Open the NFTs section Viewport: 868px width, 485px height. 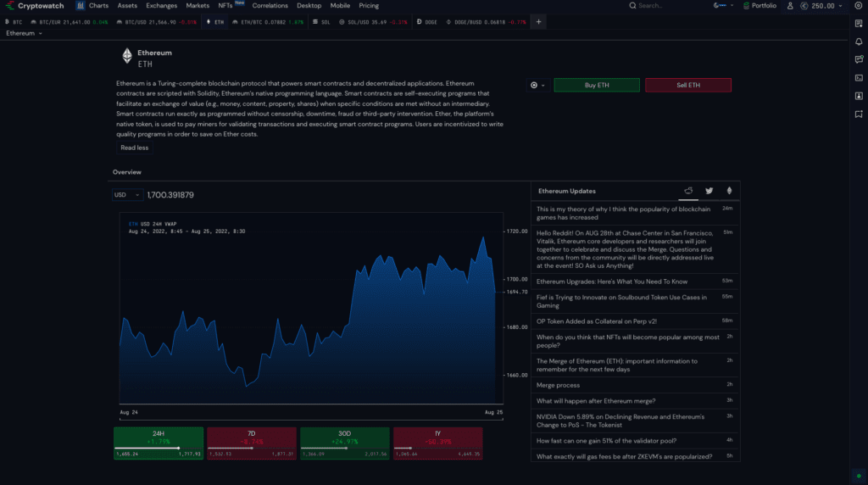[x=225, y=6]
